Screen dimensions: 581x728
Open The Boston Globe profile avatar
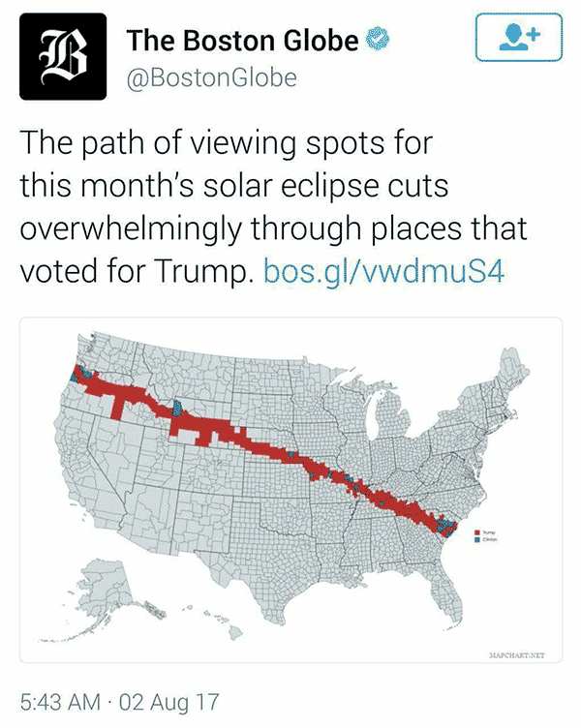point(63,56)
